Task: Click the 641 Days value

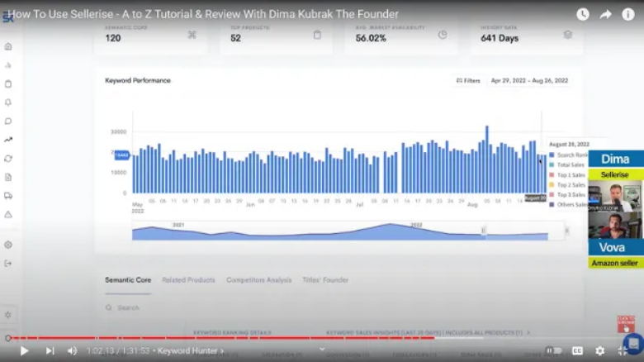Action: point(500,38)
